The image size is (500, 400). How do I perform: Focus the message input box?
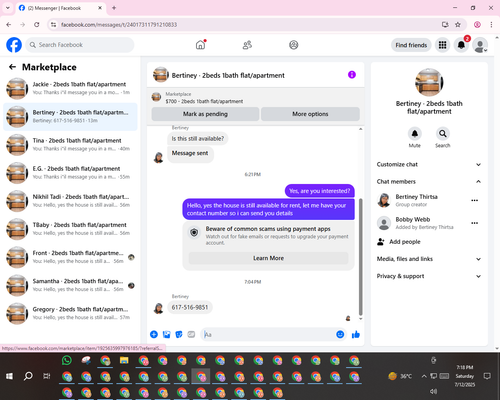(x=268, y=334)
